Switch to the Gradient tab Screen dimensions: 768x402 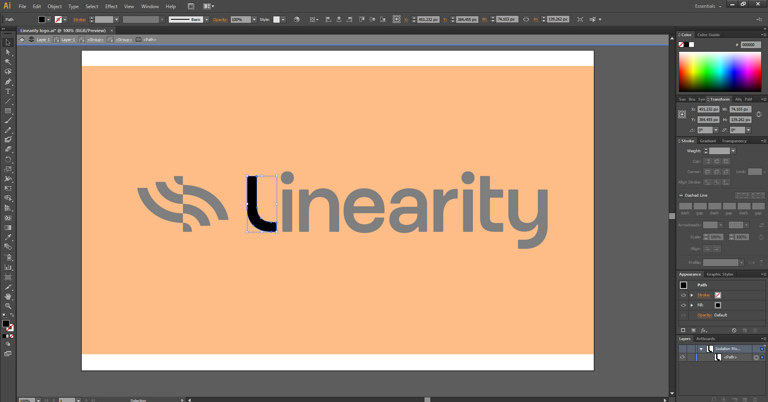tap(708, 141)
